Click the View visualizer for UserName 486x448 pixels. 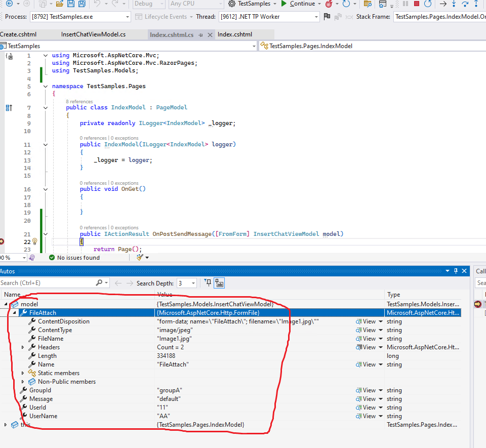[x=366, y=416]
